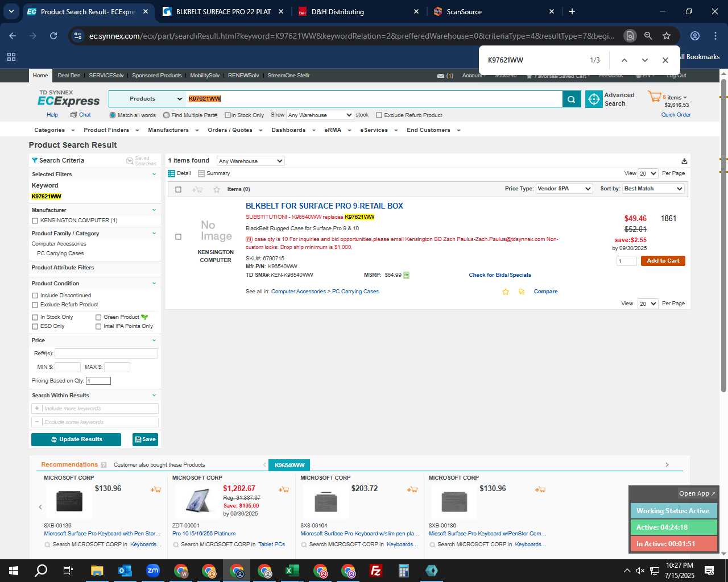Open Show Any Warehouse stock dropdown

(320, 115)
